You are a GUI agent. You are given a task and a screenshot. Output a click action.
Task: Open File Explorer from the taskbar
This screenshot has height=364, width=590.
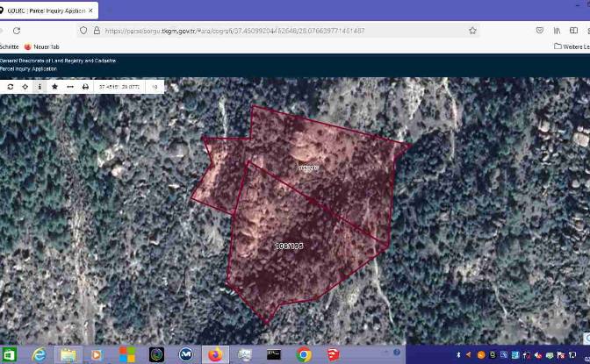pyautogui.click(x=68, y=354)
